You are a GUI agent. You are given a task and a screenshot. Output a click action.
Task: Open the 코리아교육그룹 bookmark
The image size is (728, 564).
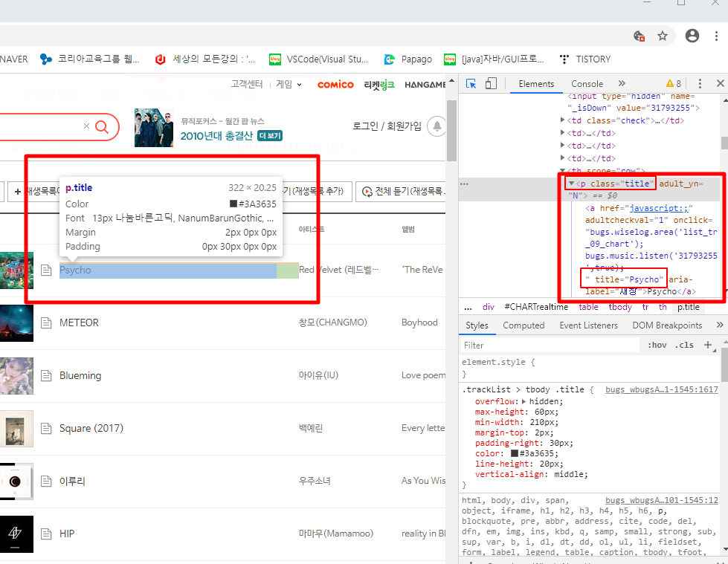coord(90,59)
